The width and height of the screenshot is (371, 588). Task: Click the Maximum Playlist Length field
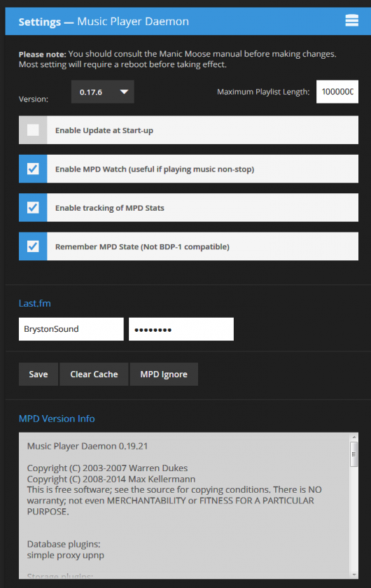pyautogui.click(x=337, y=92)
